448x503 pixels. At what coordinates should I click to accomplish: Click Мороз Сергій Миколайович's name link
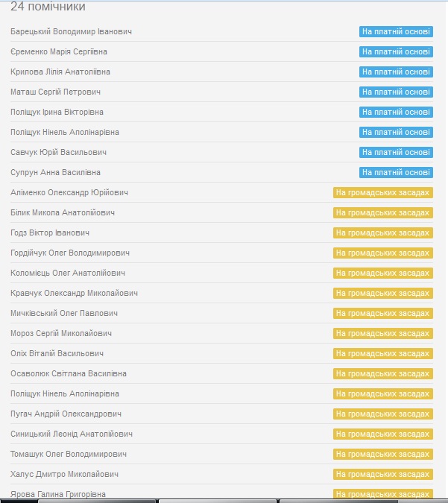coord(61,334)
